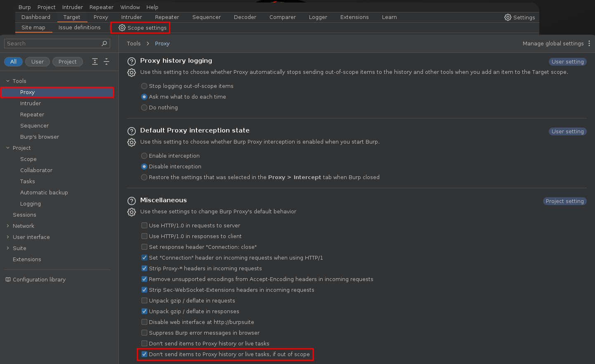Expand the User interface tree section
Screen dimensions: 595x364
click(x=8, y=237)
